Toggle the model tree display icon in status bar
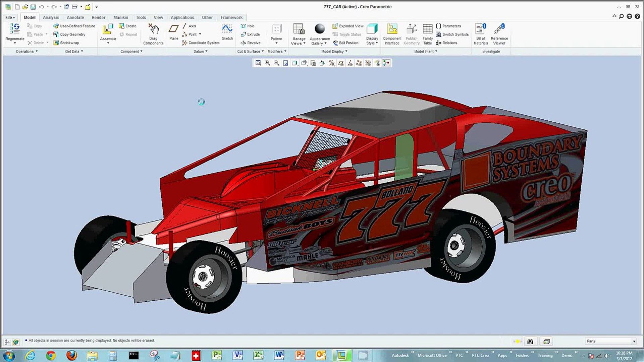This screenshot has height=362, width=644. pyautogui.click(x=7, y=342)
